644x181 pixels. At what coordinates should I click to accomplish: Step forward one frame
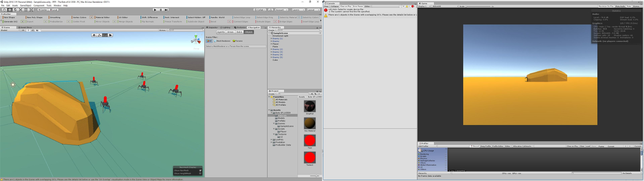[x=166, y=10]
